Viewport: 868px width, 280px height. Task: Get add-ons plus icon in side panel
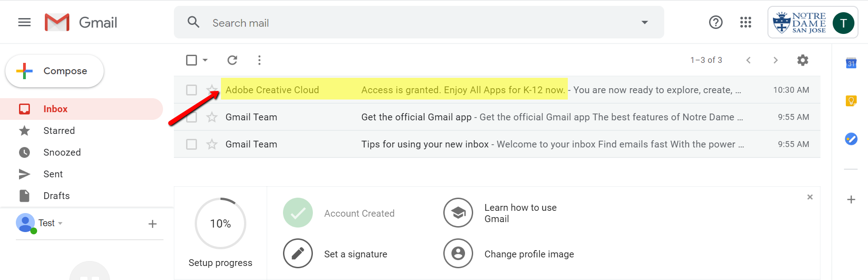pyautogui.click(x=851, y=199)
